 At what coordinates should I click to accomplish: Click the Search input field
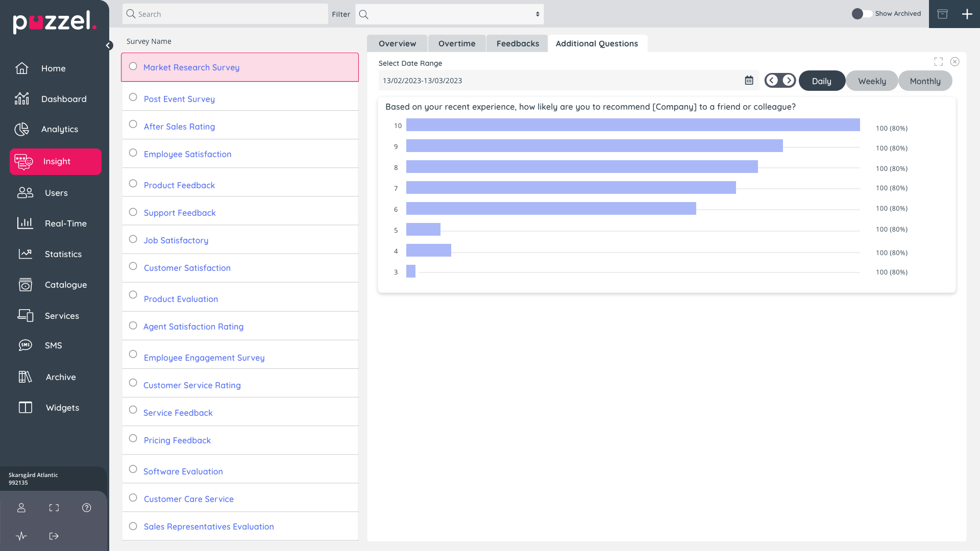pyautogui.click(x=225, y=14)
